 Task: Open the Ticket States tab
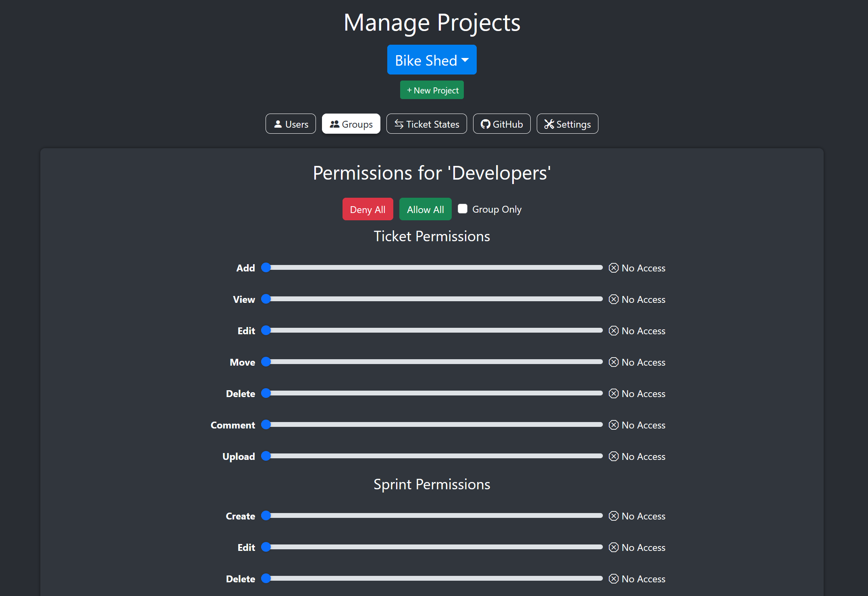426,124
